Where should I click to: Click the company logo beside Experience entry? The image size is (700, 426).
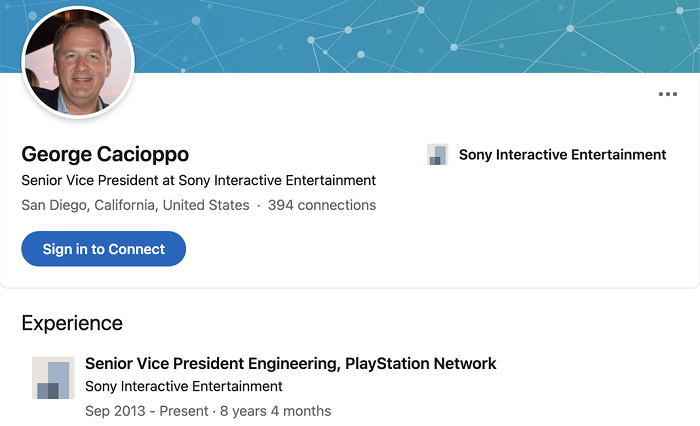(x=53, y=378)
